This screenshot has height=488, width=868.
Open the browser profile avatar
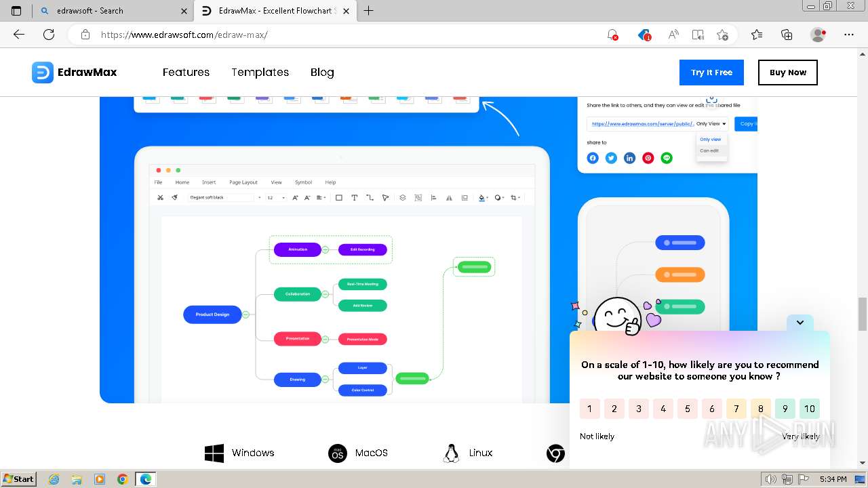[x=818, y=35]
